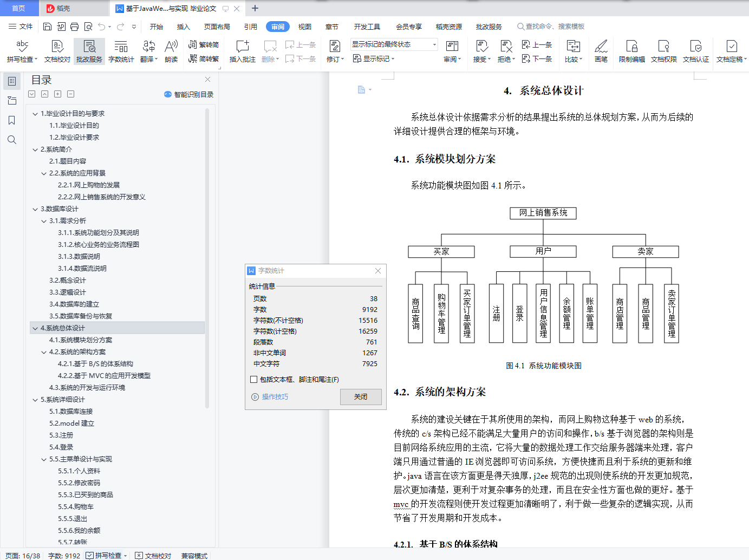Switch to the 引用 ribbon tab
The image size is (749, 560).
251,27
